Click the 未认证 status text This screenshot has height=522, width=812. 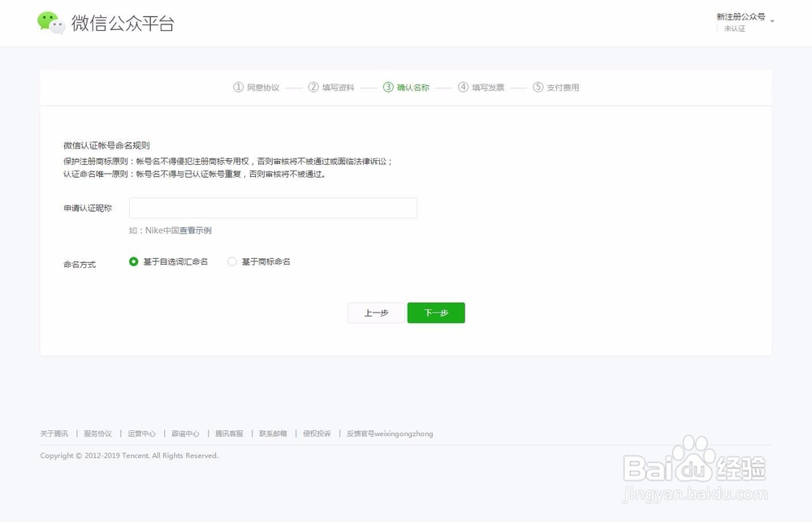[x=734, y=28]
